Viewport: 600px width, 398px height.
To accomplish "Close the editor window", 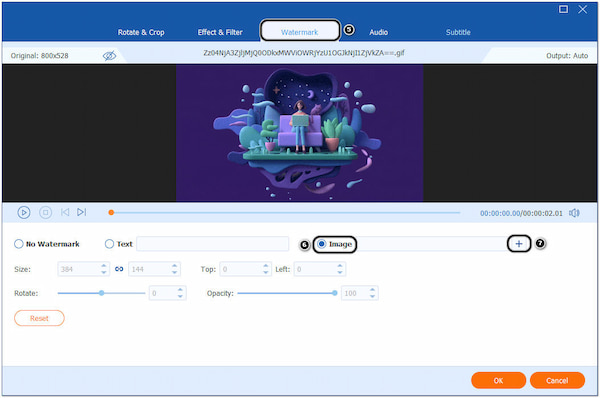I will tap(582, 9).
